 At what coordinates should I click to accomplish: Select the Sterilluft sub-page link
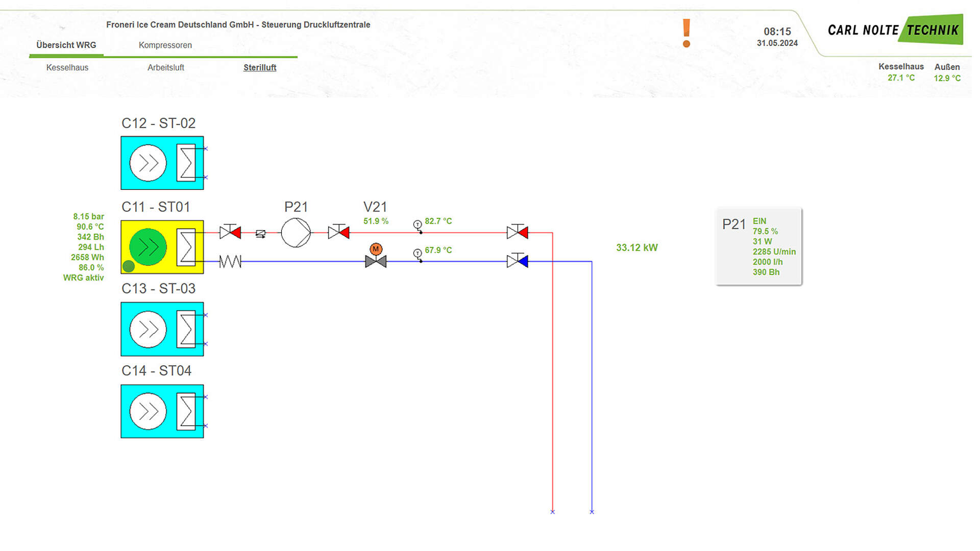(260, 67)
